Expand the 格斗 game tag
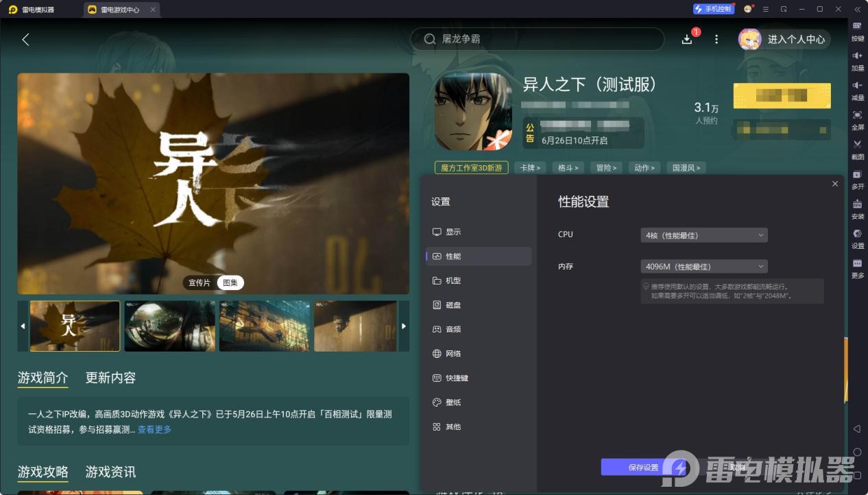 pyautogui.click(x=568, y=167)
